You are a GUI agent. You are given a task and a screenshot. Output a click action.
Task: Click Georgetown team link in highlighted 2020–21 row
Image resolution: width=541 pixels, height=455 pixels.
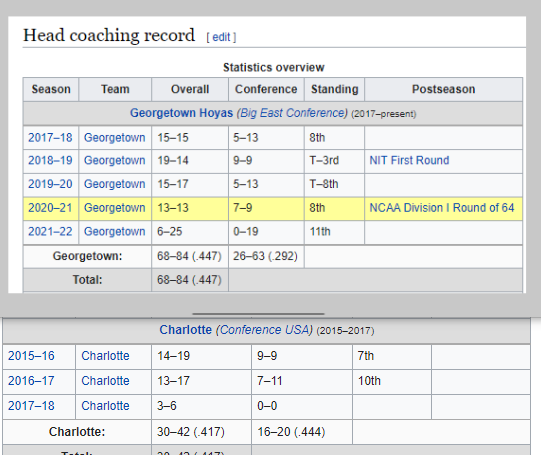tap(115, 208)
